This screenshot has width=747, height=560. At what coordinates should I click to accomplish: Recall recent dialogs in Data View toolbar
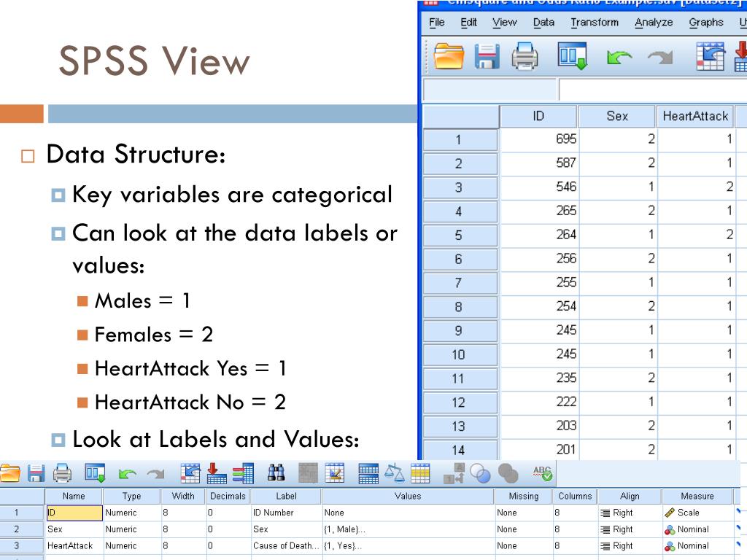coord(572,55)
